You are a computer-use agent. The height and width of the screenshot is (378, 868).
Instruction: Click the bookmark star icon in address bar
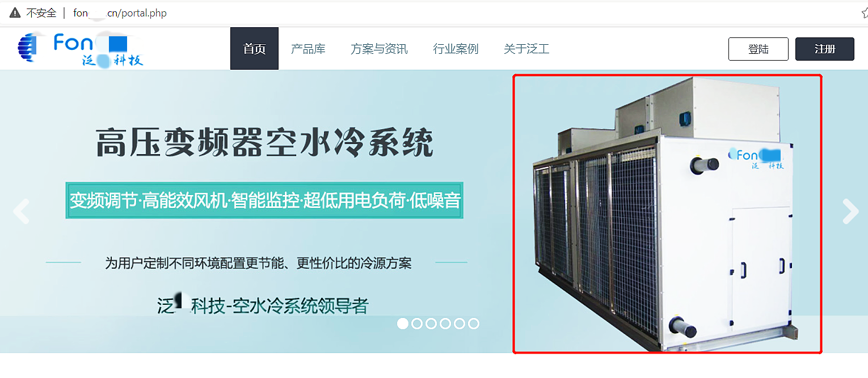point(864,13)
